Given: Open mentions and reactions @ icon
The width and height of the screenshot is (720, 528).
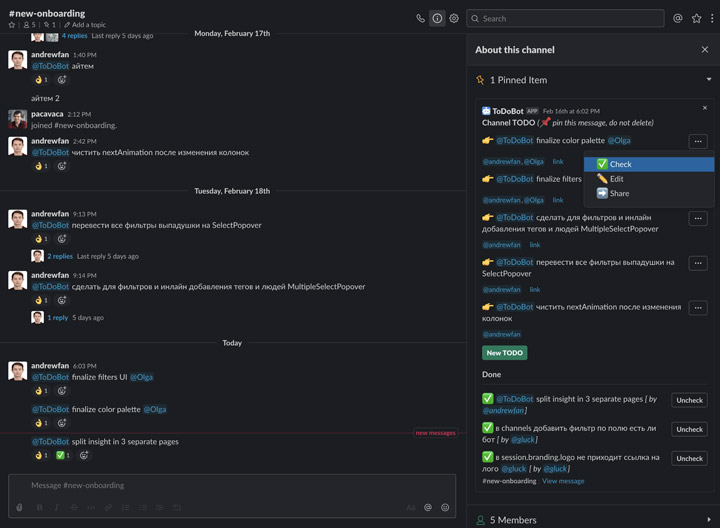Looking at the screenshot, I should coord(677,18).
